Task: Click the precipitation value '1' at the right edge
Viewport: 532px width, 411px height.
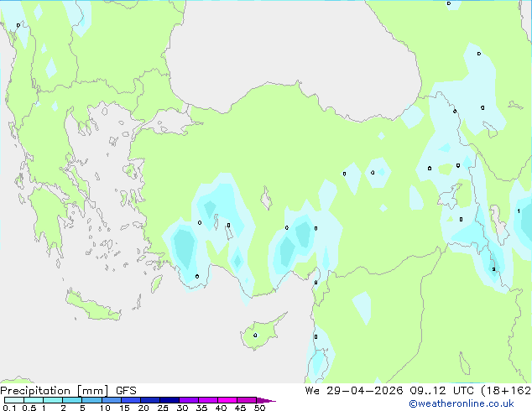Action: coord(519,211)
